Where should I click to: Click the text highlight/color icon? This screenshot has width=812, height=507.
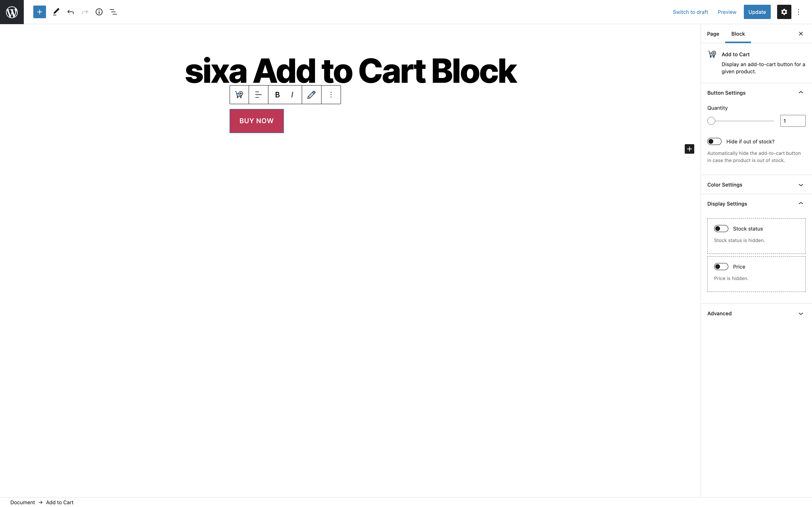[312, 95]
